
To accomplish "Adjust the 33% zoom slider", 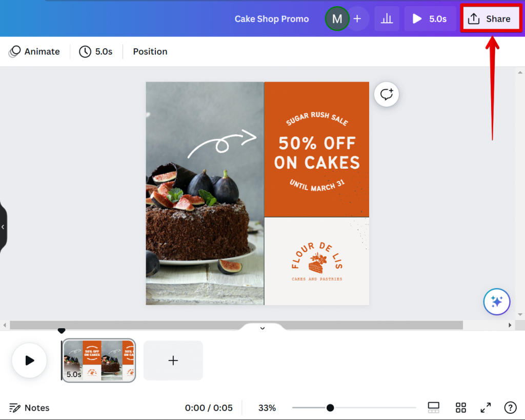I will click(329, 408).
